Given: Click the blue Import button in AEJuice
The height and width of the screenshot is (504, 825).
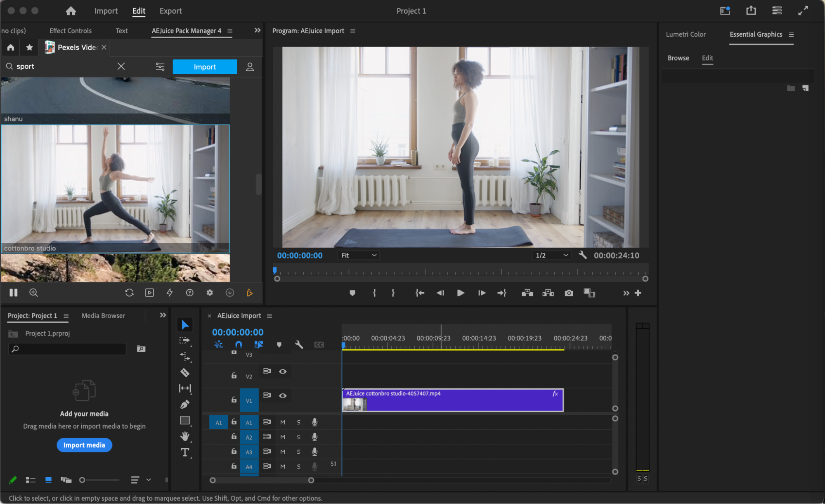Looking at the screenshot, I should 205,67.
